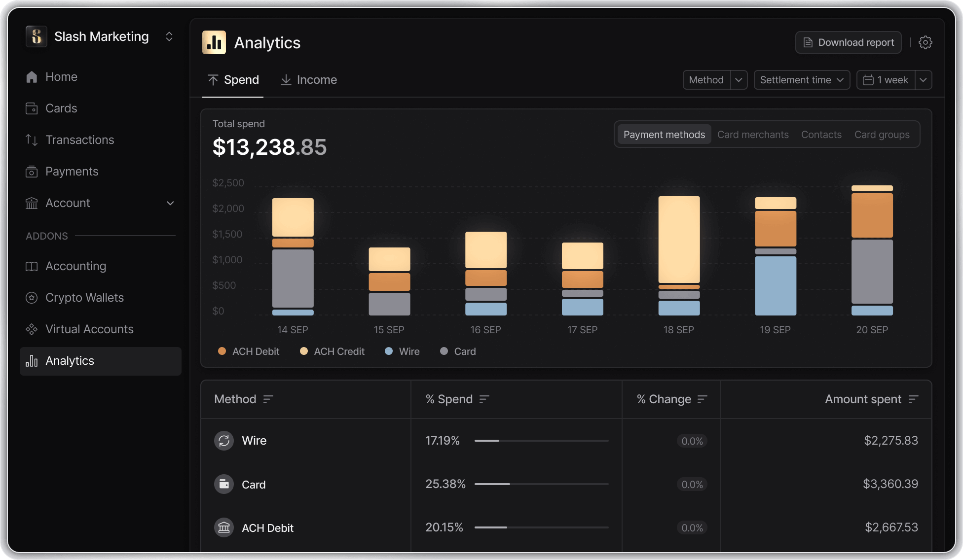Click the Accounting book icon

32,266
